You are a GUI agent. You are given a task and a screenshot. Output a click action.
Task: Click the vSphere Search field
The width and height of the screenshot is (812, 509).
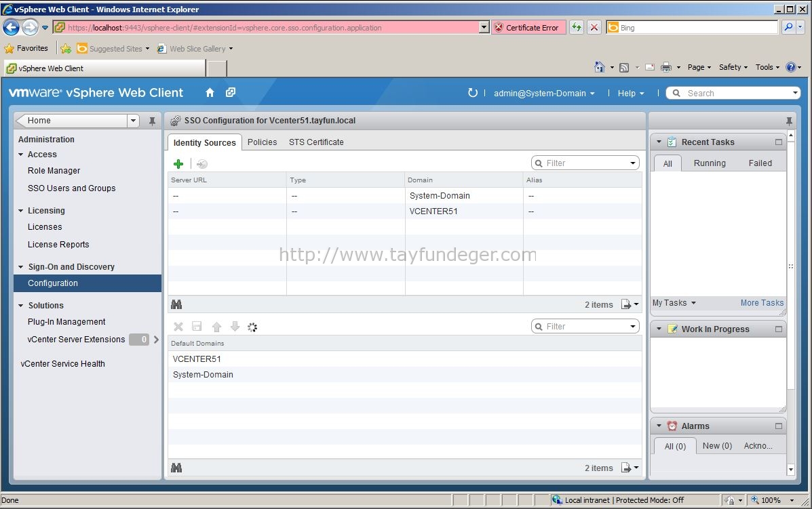pos(733,93)
